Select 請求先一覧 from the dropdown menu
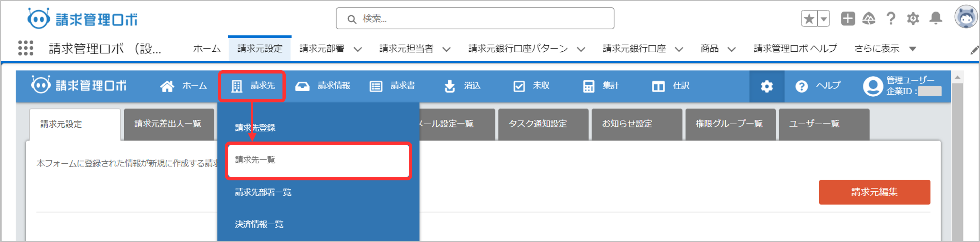980x242 pixels. (x=318, y=160)
